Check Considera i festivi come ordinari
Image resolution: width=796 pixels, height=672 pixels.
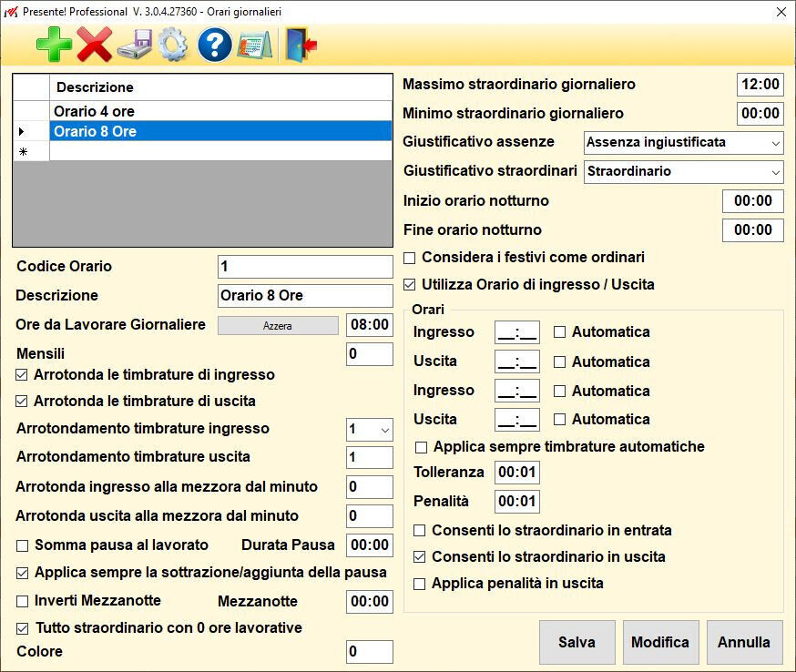(x=409, y=258)
